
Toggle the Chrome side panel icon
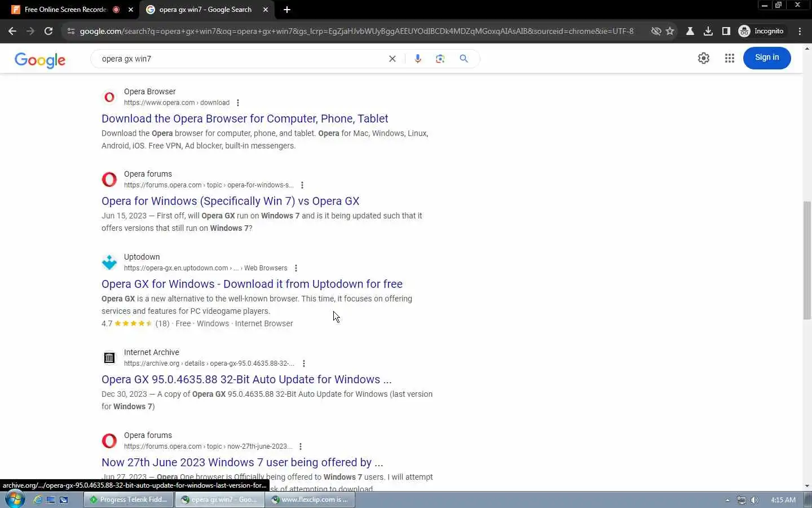(x=726, y=31)
